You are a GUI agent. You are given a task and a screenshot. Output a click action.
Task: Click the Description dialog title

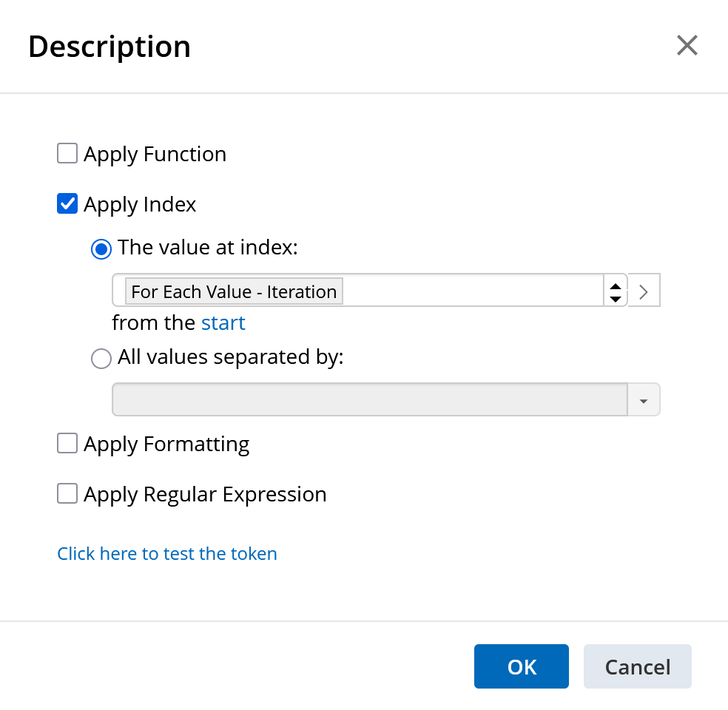[109, 47]
